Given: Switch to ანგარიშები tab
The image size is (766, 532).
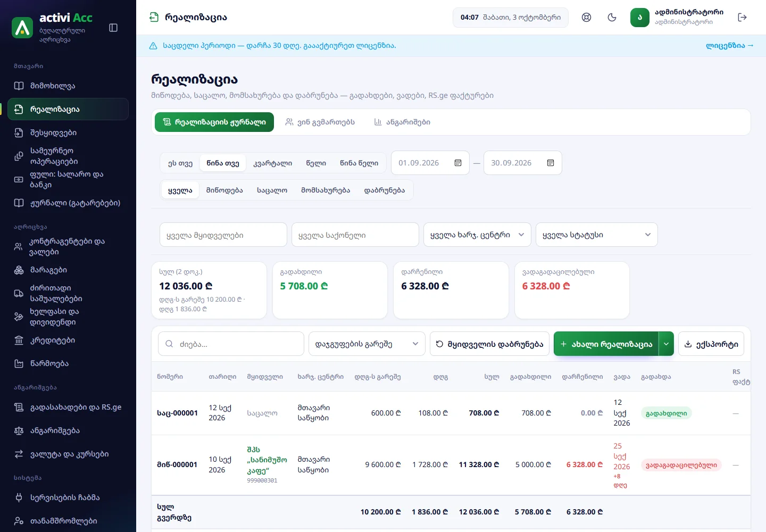Looking at the screenshot, I should (402, 122).
